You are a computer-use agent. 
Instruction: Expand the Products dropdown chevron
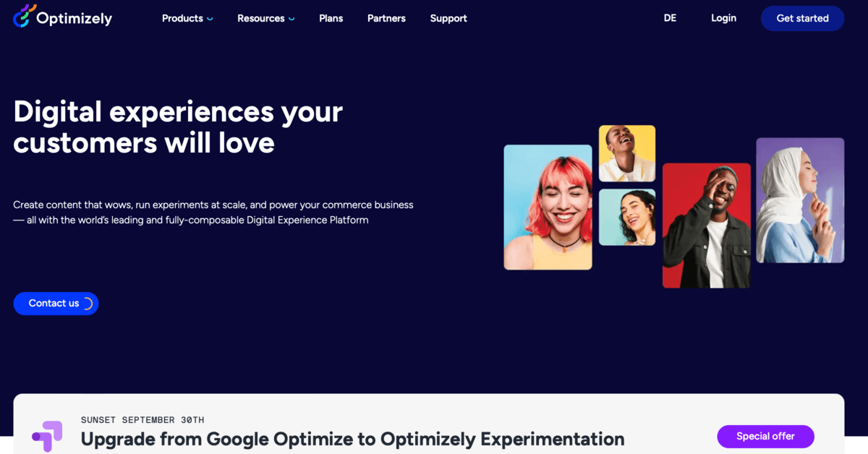(x=210, y=19)
